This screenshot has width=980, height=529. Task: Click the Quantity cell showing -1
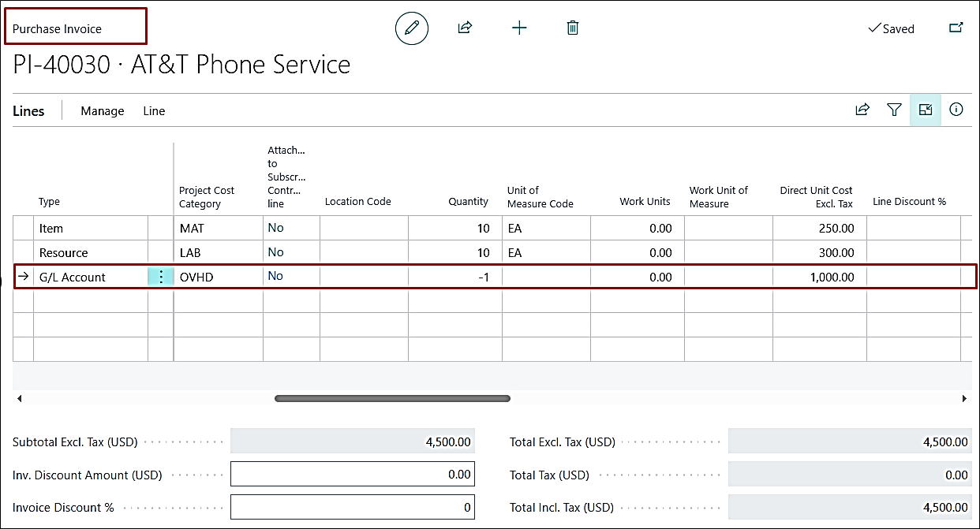454,278
